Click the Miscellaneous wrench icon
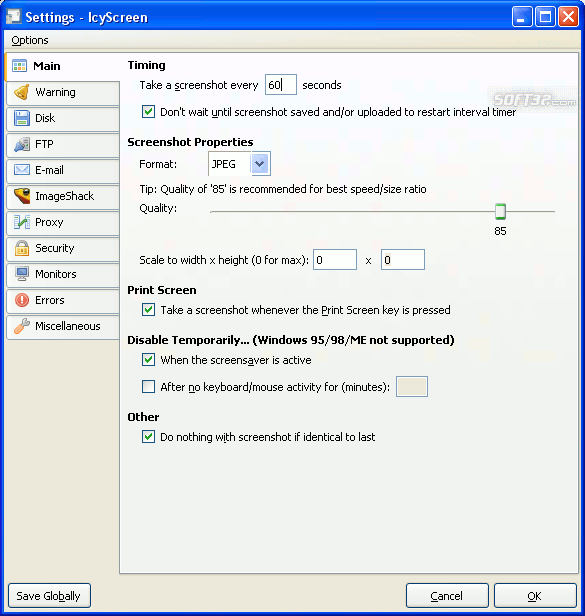This screenshot has width=585, height=616. coord(22,326)
